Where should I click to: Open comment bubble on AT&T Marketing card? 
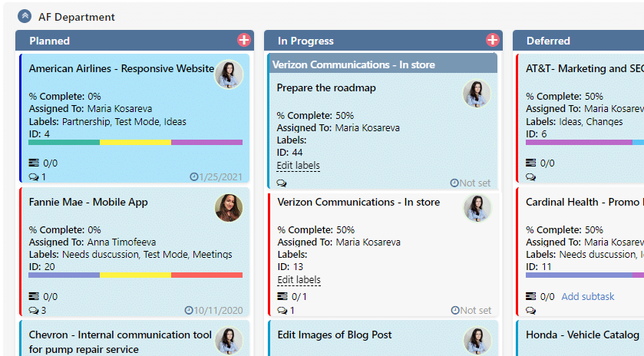(530, 177)
